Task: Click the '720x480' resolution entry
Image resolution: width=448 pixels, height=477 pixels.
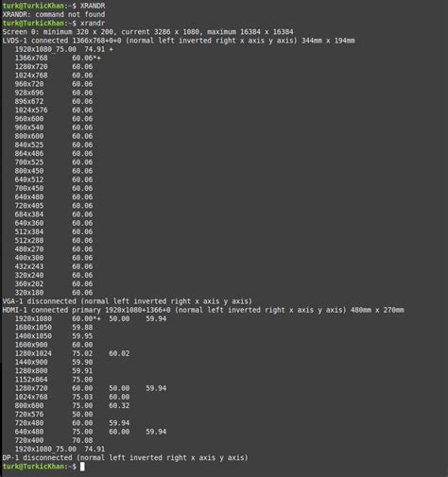Action: coord(29,423)
